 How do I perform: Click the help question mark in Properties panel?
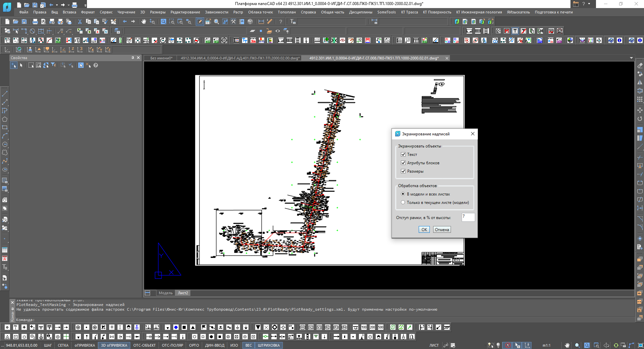[96, 65]
